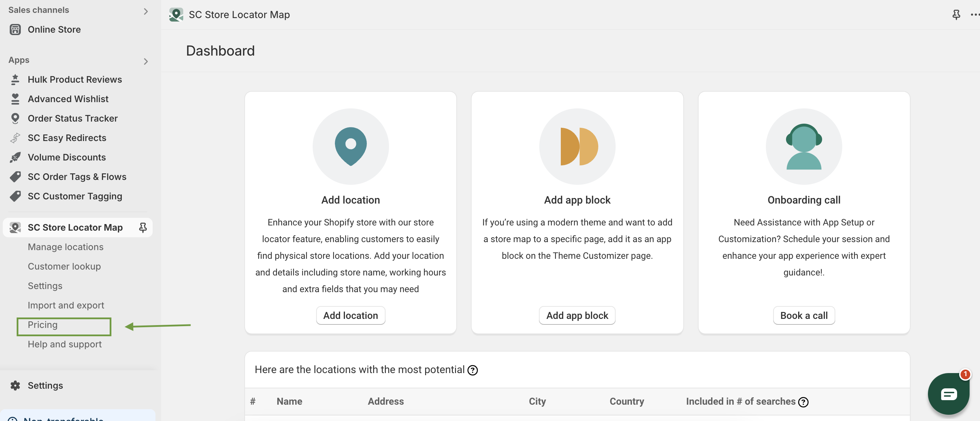Click the Add location button
The width and height of the screenshot is (980, 421).
[x=350, y=315]
